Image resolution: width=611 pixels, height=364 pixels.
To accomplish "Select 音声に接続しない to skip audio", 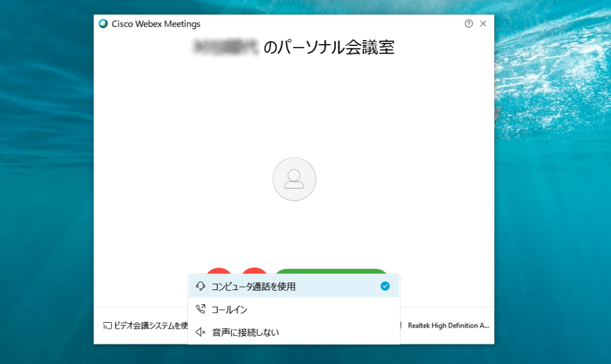I will pos(294,332).
